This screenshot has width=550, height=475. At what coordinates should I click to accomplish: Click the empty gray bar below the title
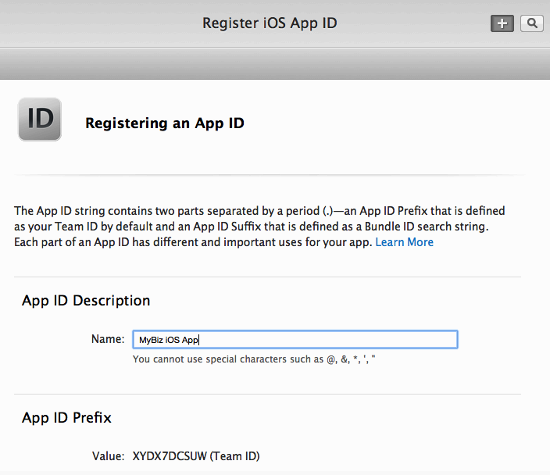275,64
